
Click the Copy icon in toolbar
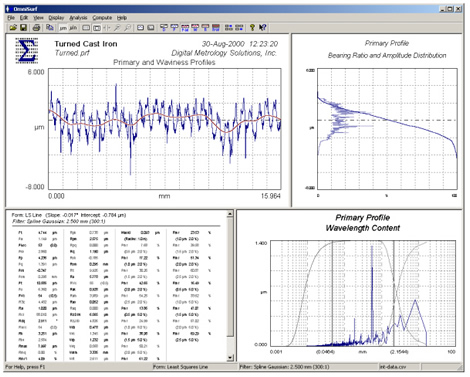[x=50, y=28]
